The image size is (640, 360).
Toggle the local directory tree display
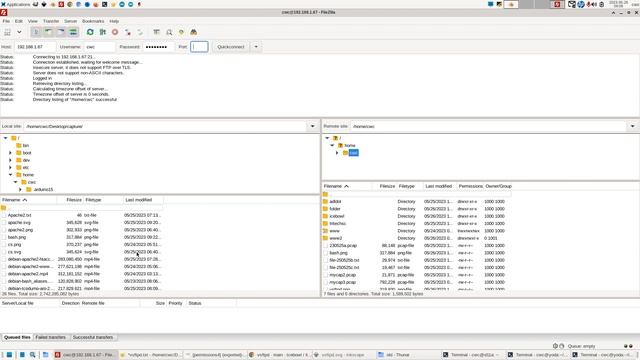pyautogui.click(x=49, y=32)
